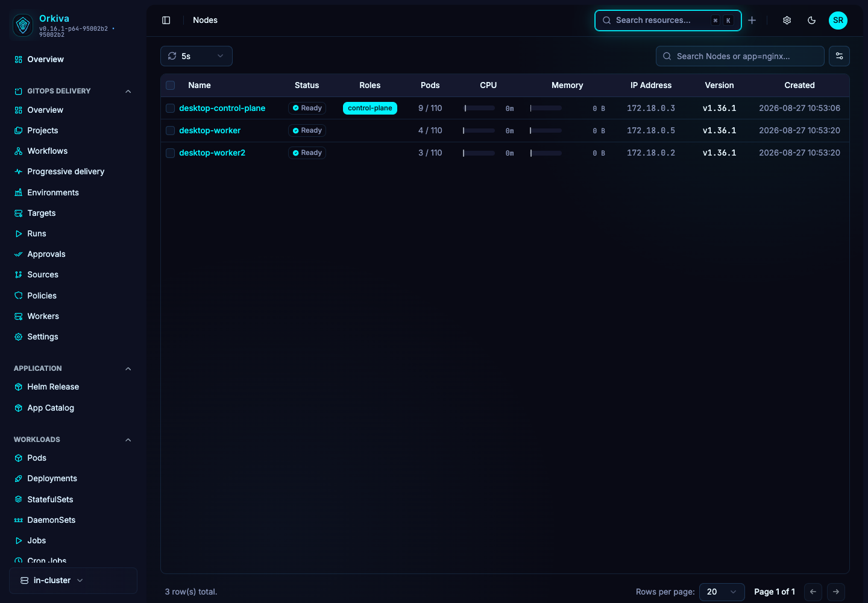Sort by the Created column header

point(799,86)
